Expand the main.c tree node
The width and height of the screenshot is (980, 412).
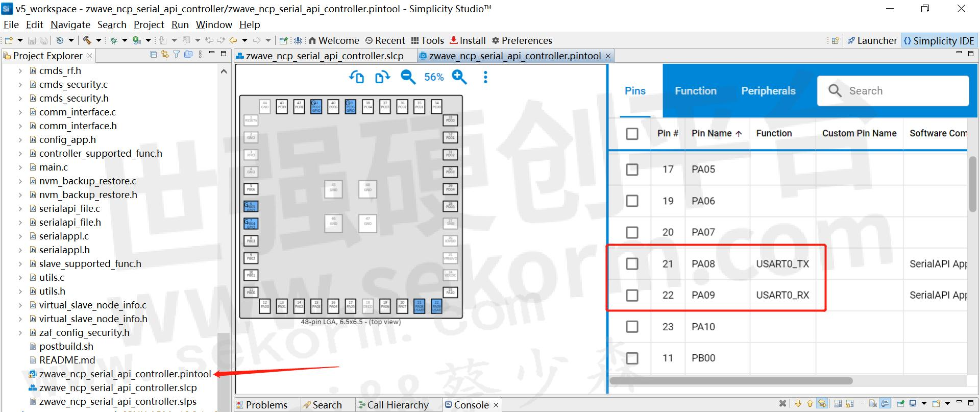tap(20, 167)
